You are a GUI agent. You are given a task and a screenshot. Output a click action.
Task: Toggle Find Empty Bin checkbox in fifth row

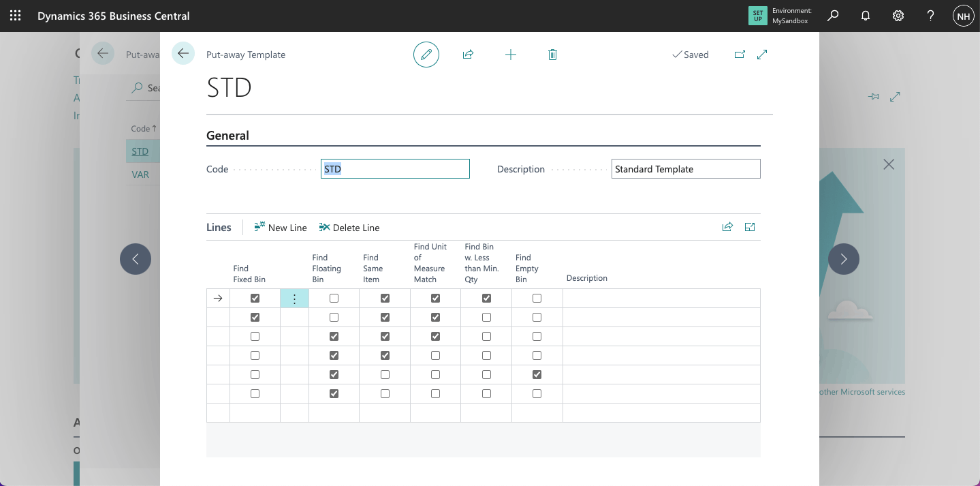coord(537,375)
